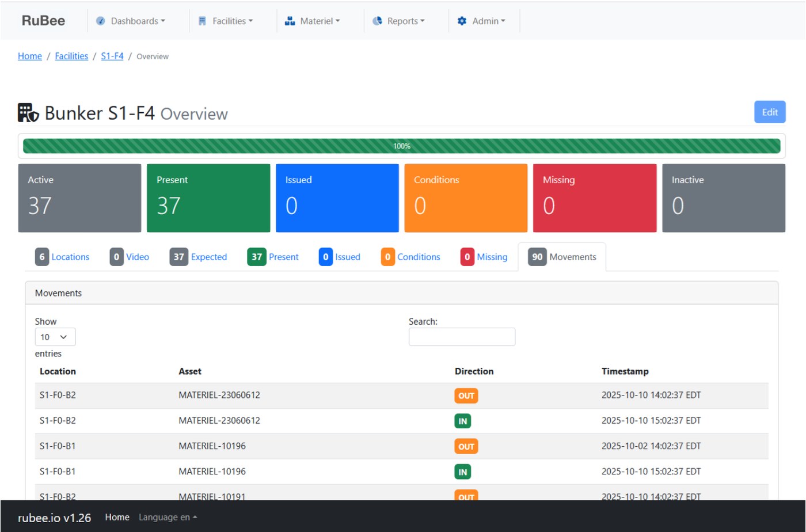Open the Language en selector in footer
The height and width of the screenshot is (532, 806).
pos(168,517)
